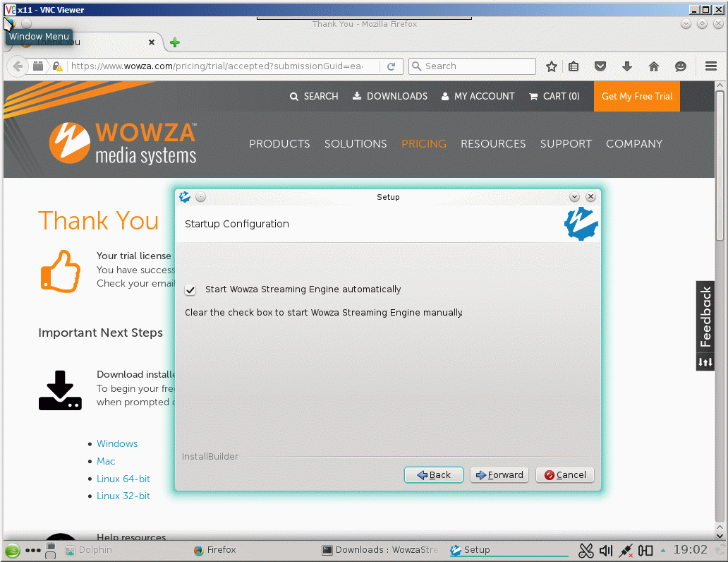Open CART (0)

click(554, 96)
